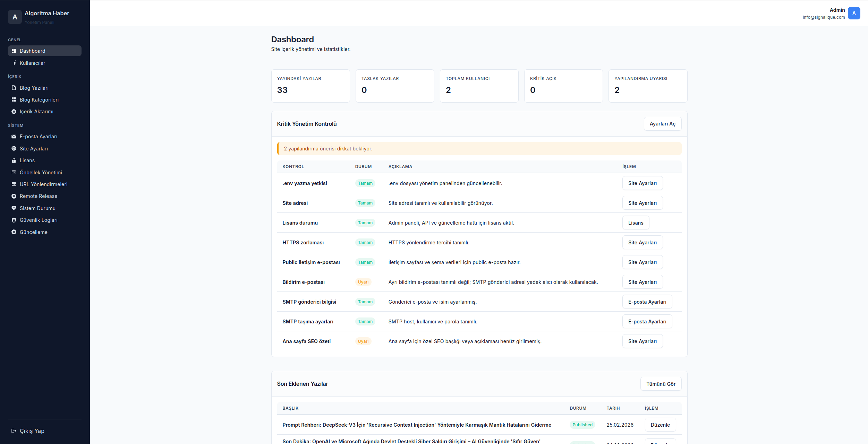Image resolution: width=868 pixels, height=444 pixels.
Task: Click the Site Ayarları globe icon
Action: tap(14, 148)
